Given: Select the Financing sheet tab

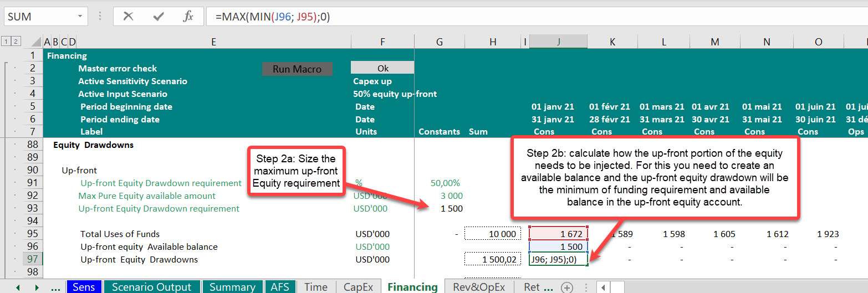Looking at the screenshot, I should 412,286.
